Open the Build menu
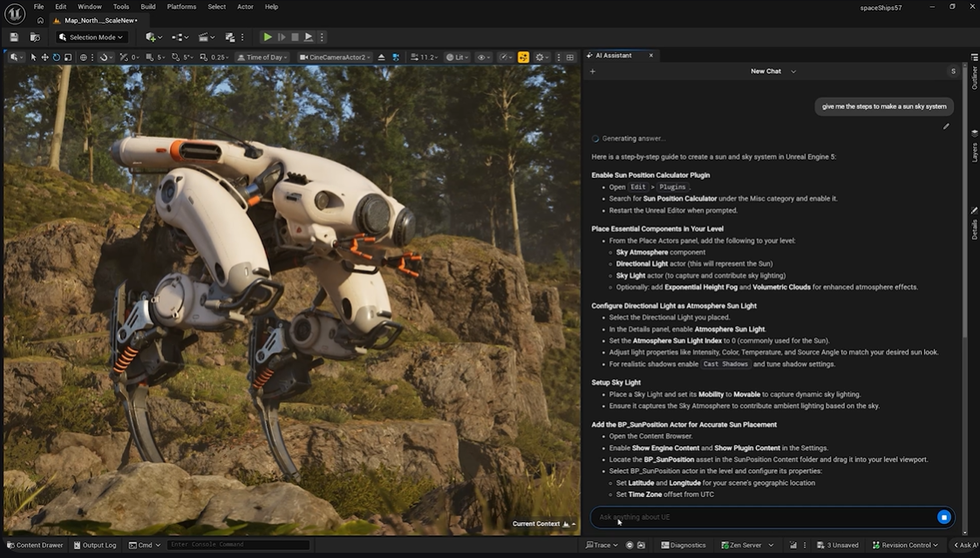This screenshot has width=980, height=558. coord(148,7)
